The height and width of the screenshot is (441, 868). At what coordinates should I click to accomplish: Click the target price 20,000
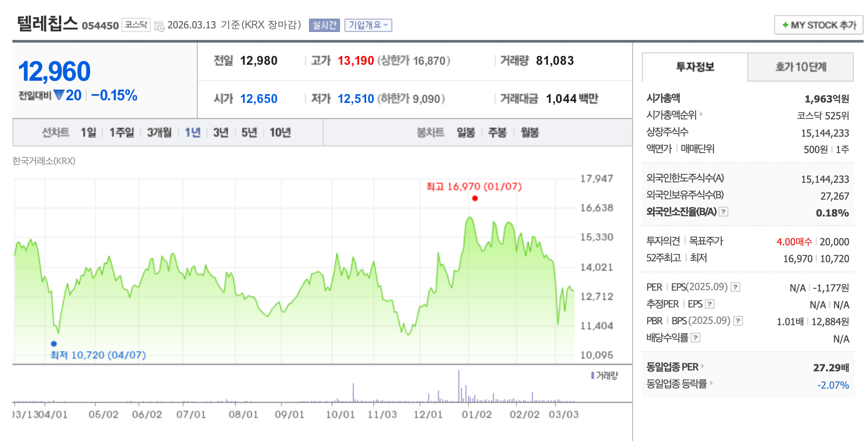click(834, 242)
